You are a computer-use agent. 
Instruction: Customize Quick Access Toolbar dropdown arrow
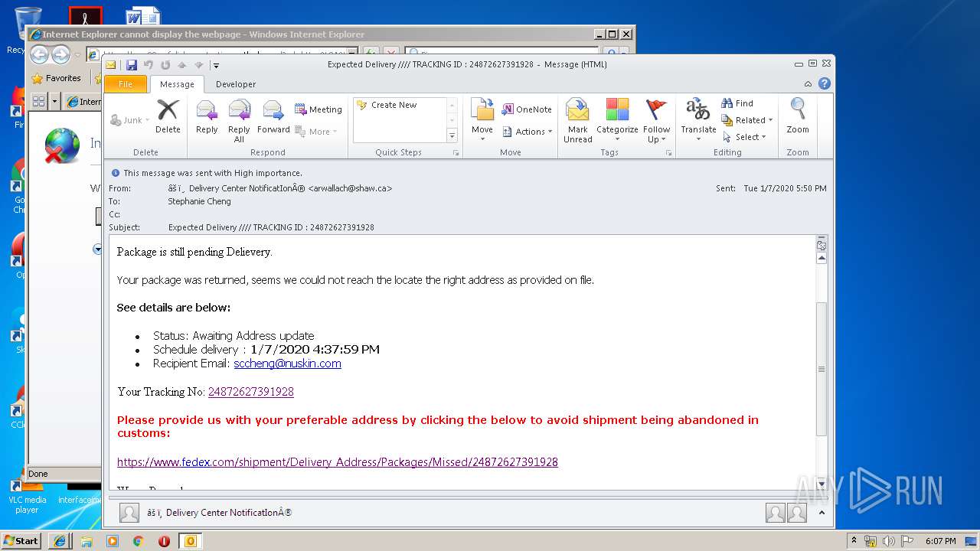click(x=217, y=66)
